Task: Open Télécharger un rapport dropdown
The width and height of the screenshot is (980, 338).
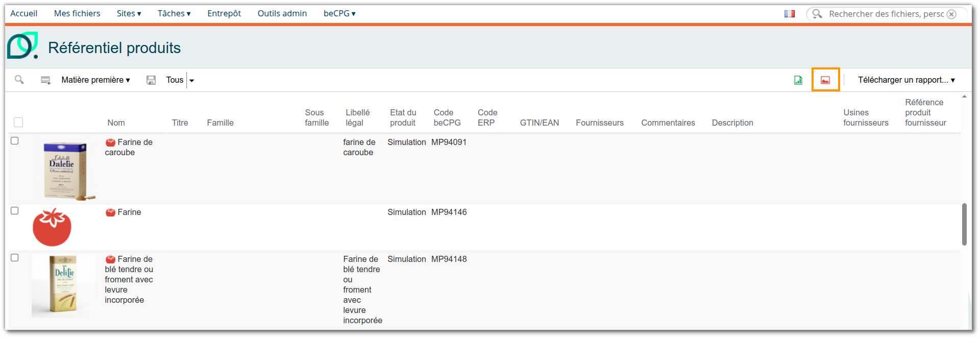Action: [x=906, y=80]
